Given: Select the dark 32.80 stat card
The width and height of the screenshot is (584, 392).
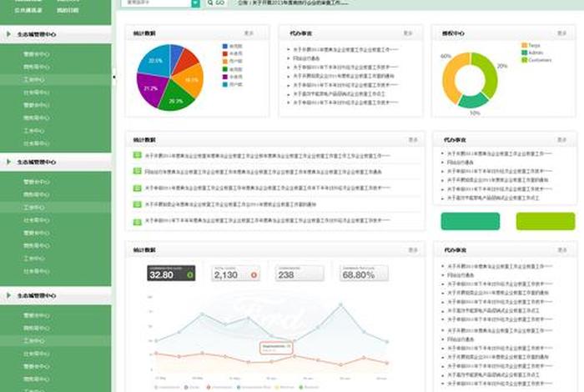Looking at the screenshot, I should click(171, 273).
